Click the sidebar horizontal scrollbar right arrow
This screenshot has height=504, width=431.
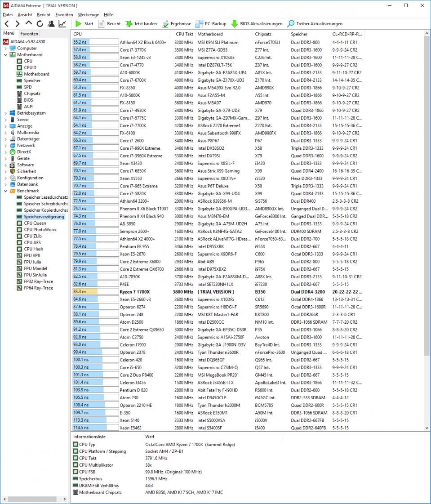(x=65, y=499)
